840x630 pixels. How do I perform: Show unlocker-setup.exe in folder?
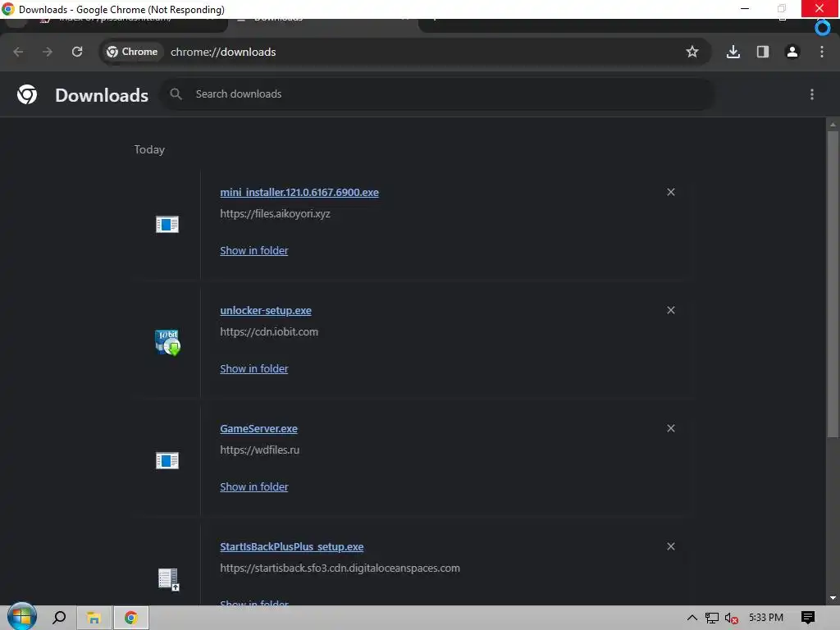click(254, 368)
